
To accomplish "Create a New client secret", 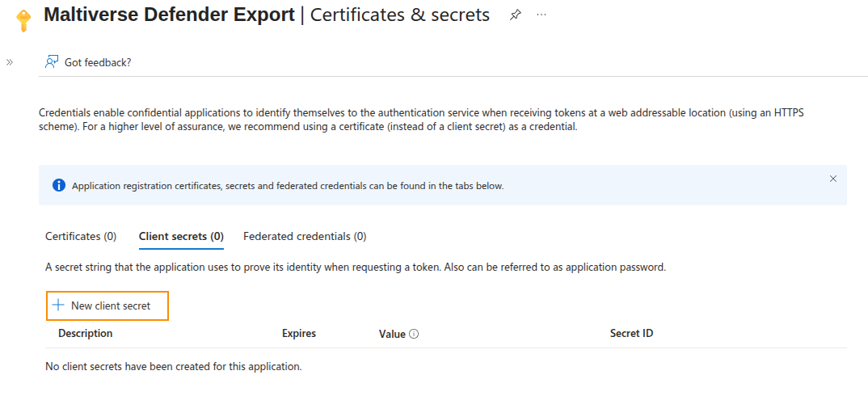I will tap(108, 306).
